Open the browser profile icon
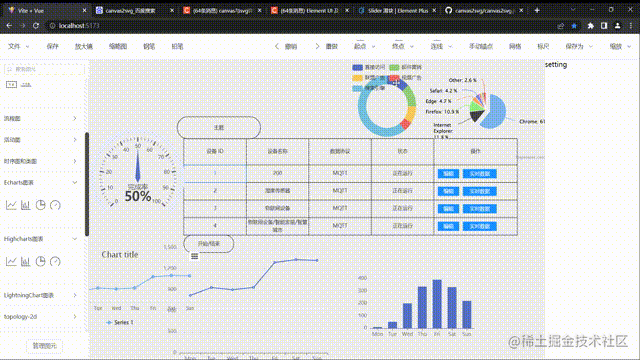This screenshot has height=360, width=640. (618, 25)
